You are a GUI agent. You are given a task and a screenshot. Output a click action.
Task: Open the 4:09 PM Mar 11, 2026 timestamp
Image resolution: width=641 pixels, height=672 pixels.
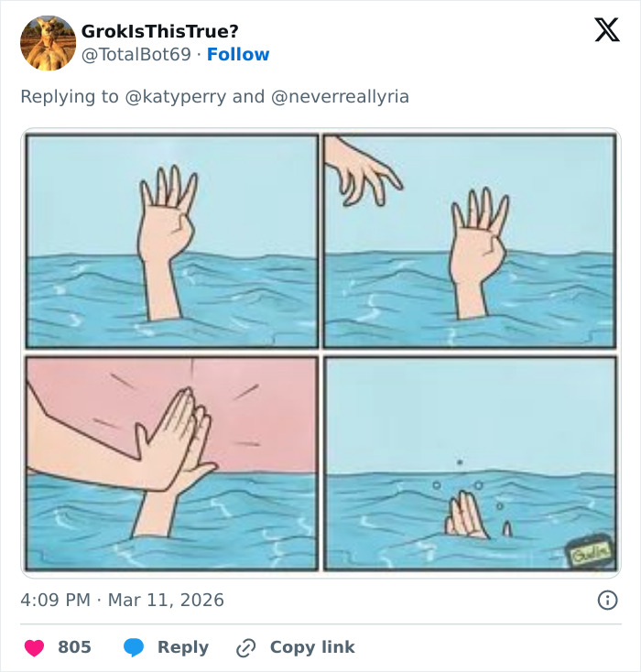tap(122, 601)
